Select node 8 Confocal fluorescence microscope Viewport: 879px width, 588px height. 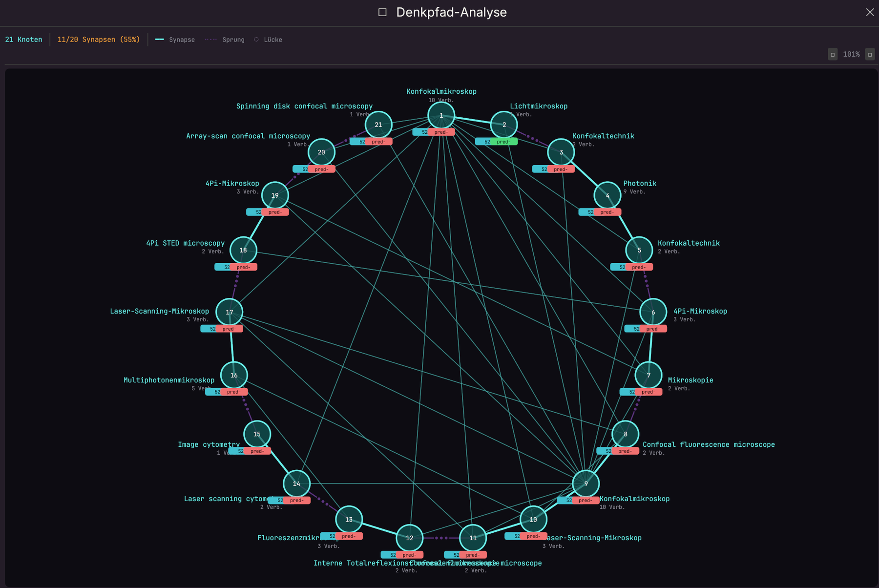[x=625, y=434]
